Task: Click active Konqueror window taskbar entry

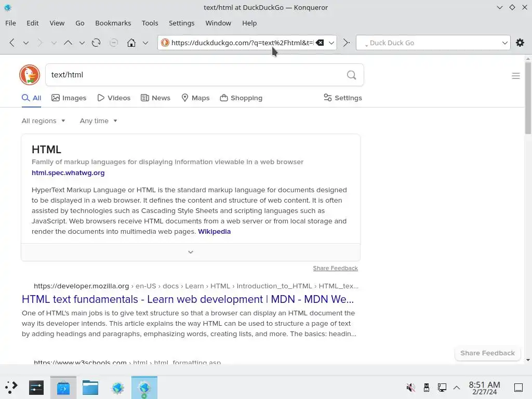Action: click(144, 388)
